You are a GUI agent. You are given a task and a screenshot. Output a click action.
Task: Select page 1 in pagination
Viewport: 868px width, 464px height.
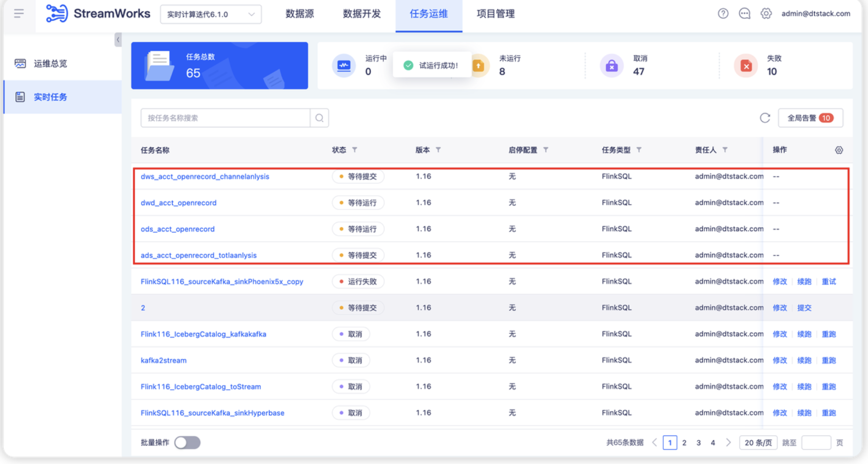click(x=670, y=442)
